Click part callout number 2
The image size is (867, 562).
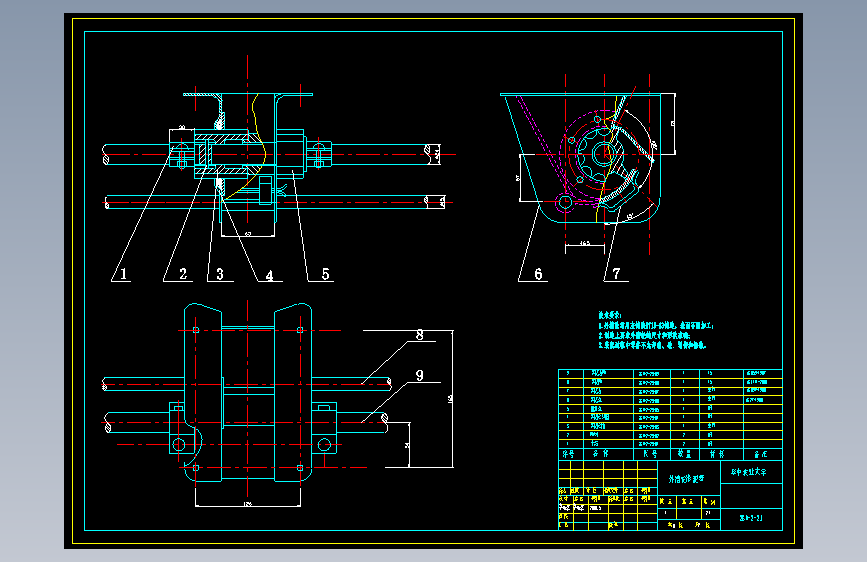click(183, 274)
